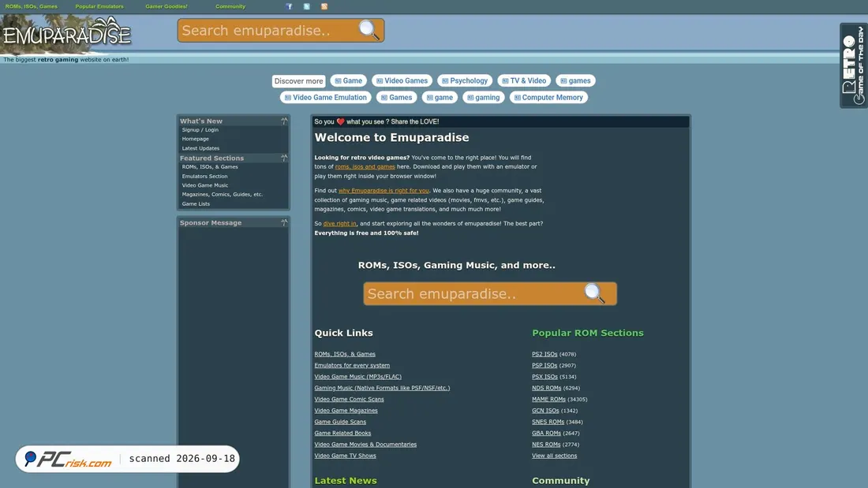The height and width of the screenshot is (488, 868).
Task: Follow the 'roms, isos and games' link
Action: pyautogui.click(x=365, y=166)
